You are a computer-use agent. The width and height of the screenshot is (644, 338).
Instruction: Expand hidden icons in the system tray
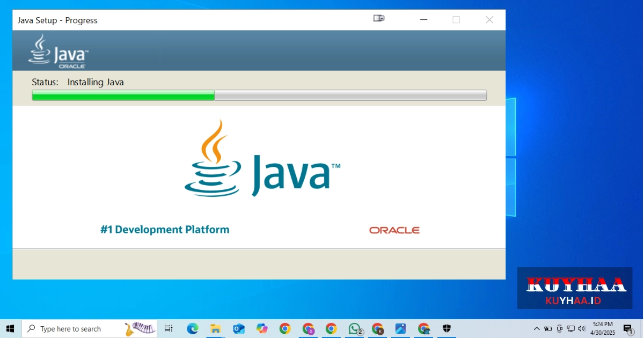click(x=536, y=328)
